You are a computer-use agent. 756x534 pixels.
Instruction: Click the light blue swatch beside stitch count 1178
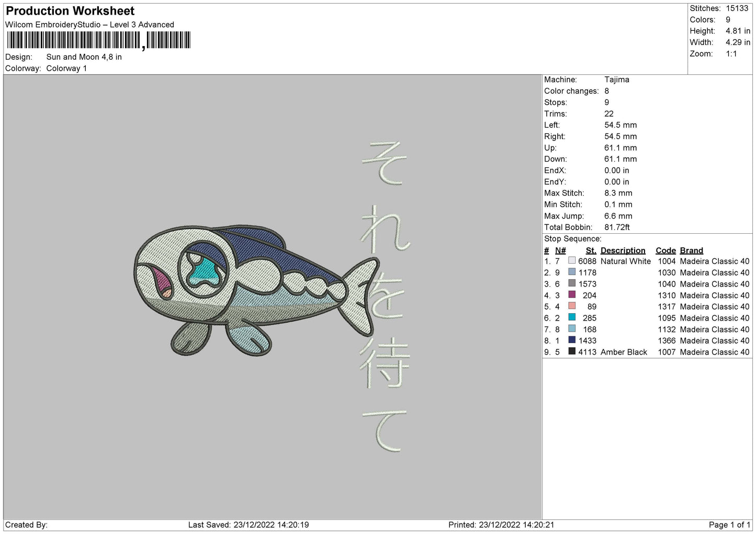(572, 272)
